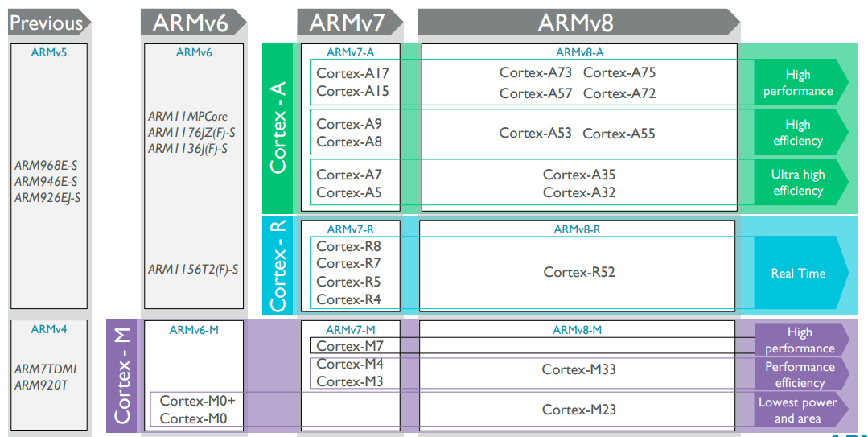Click the Ultra high efficiency arrow
868x437 pixels.
click(801, 182)
